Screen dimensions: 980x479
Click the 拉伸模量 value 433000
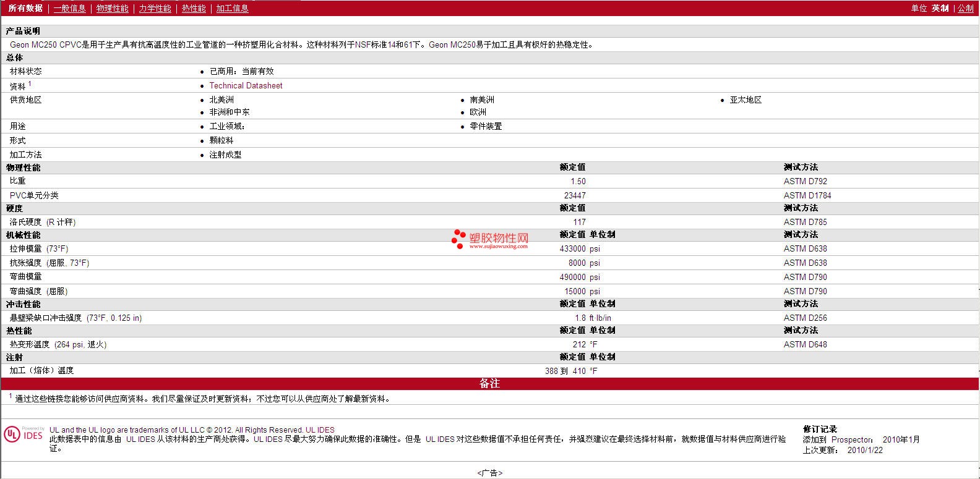(x=572, y=248)
